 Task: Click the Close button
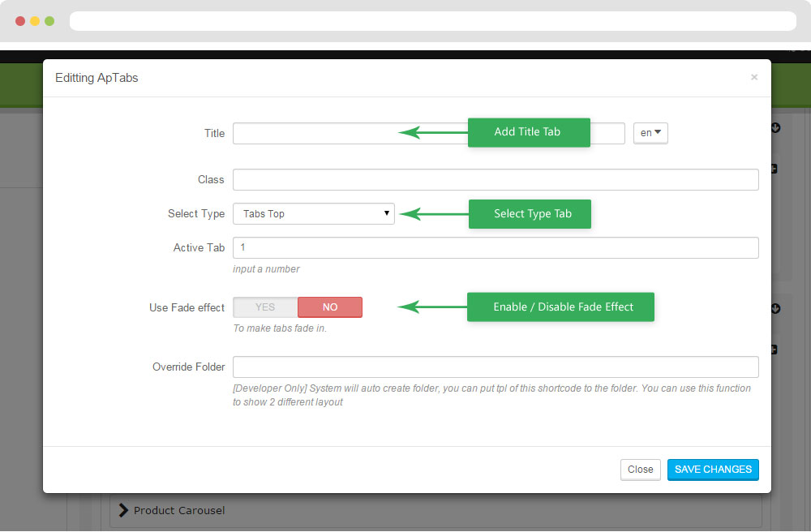641,470
